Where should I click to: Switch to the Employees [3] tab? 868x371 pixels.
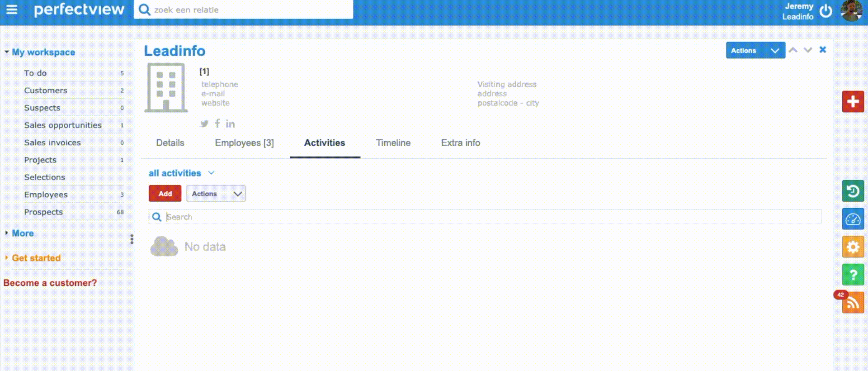pyautogui.click(x=244, y=143)
